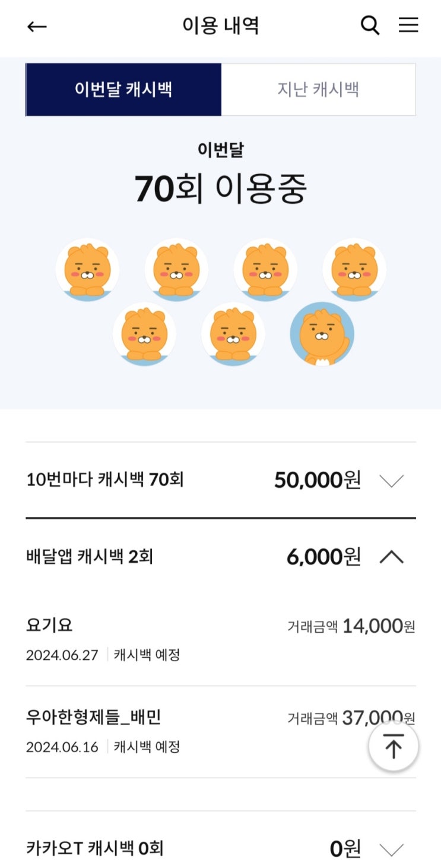Tap the 50,000원 cashback amount
This screenshot has height=868, width=441.
click(317, 480)
